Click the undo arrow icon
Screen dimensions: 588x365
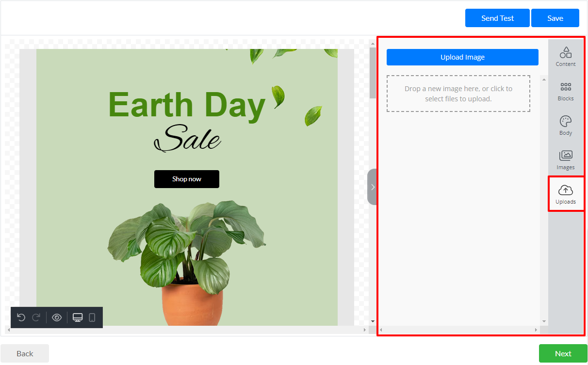pyautogui.click(x=21, y=317)
